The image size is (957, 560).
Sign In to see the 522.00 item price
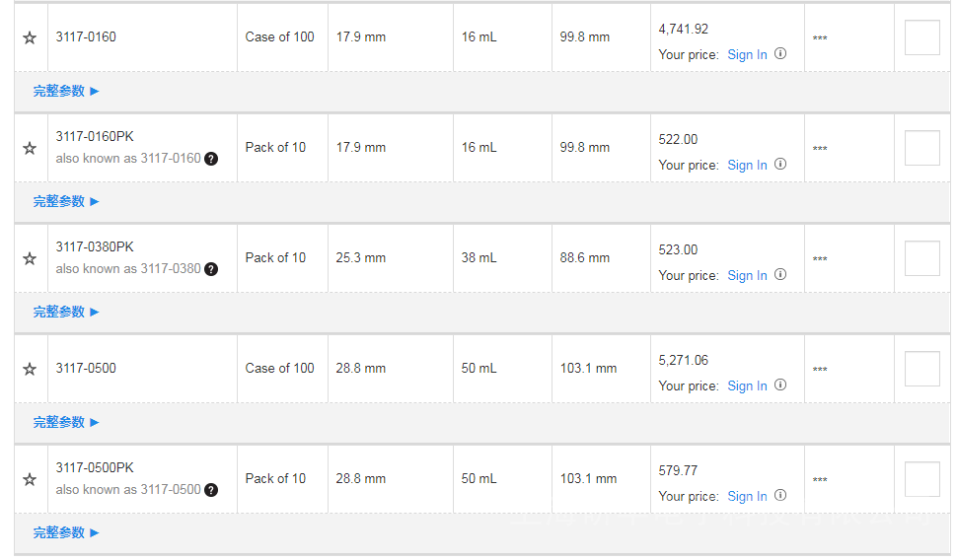pyautogui.click(x=747, y=166)
